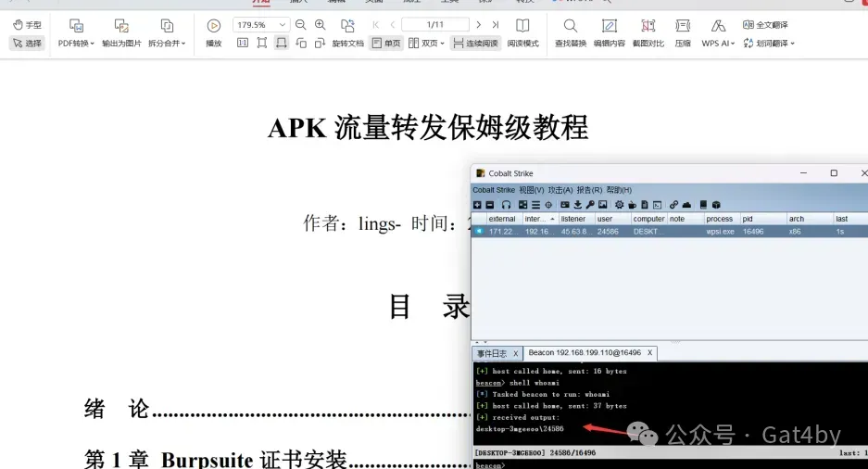The height and width of the screenshot is (469, 868).
Task: Click the 旋转文档 rotate document button
Action: coord(347,33)
